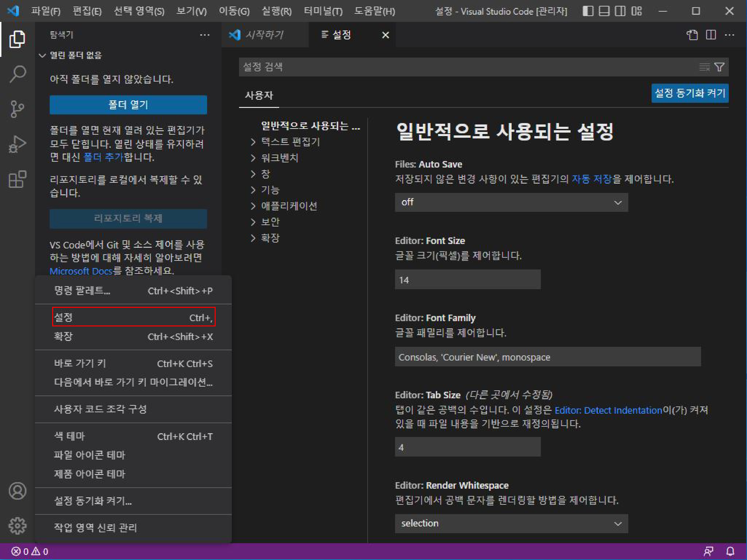This screenshot has height=560, width=747.
Task: Expand the 기능 settings category
Action: [254, 190]
